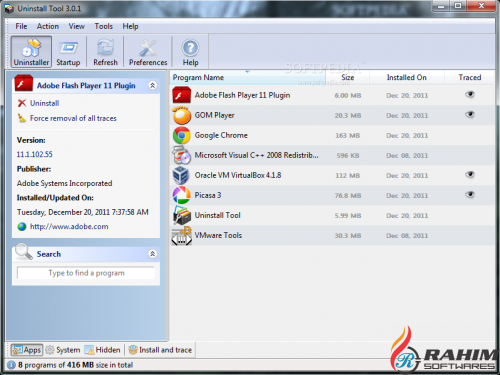Collapse the Search panel

[152, 254]
